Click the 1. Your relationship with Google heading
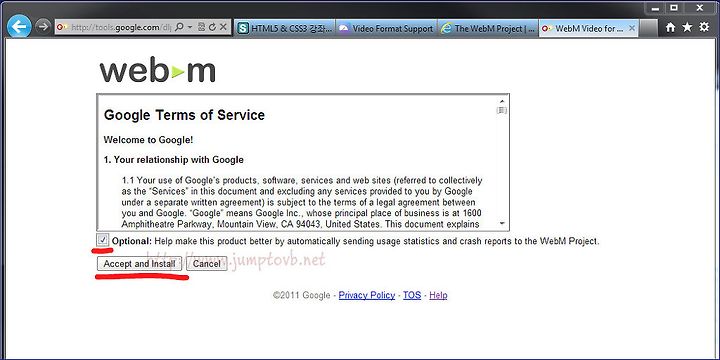This screenshot has width=720, height=360. click(x=174, y=160)
